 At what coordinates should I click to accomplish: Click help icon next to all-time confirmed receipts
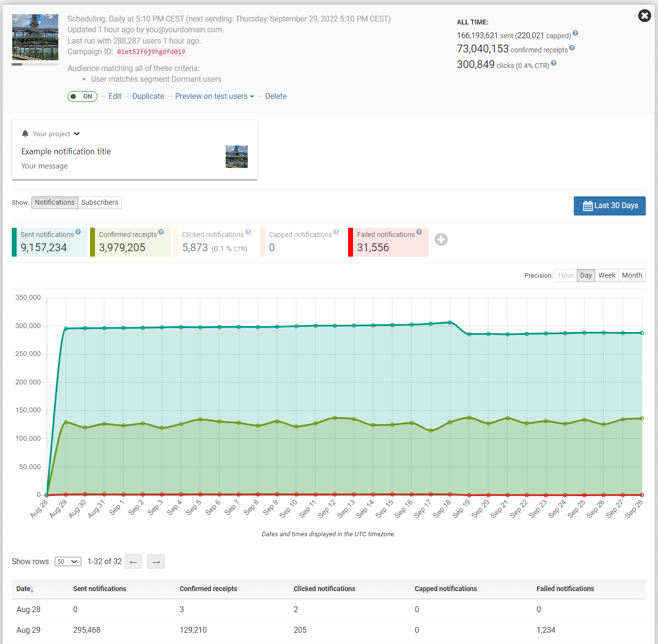coord(572,48)
